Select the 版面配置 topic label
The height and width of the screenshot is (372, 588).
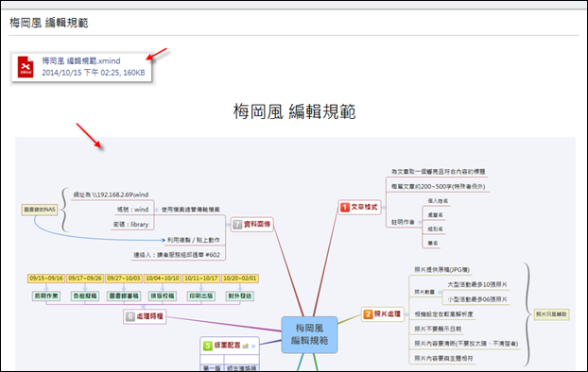(227, 345)
